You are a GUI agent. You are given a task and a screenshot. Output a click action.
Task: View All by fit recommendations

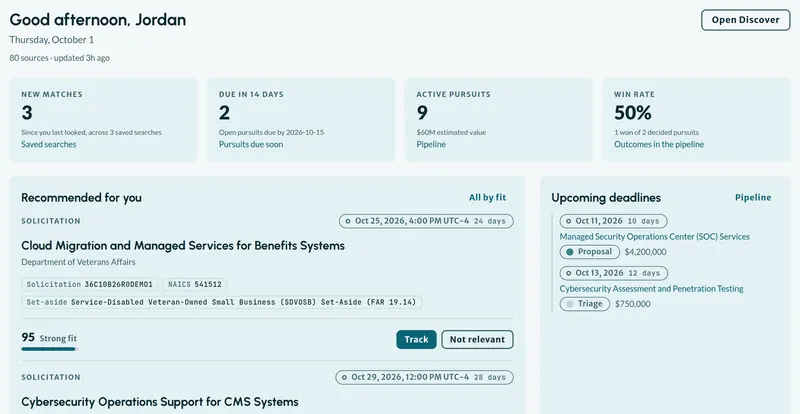pyautogui.click(x=487, y=198)
